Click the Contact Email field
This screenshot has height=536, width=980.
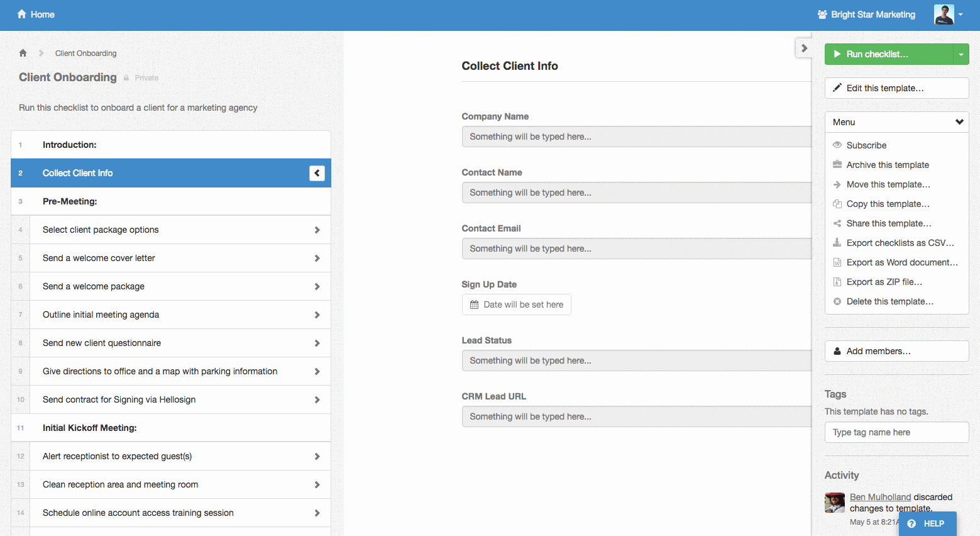tap(637, 248)
